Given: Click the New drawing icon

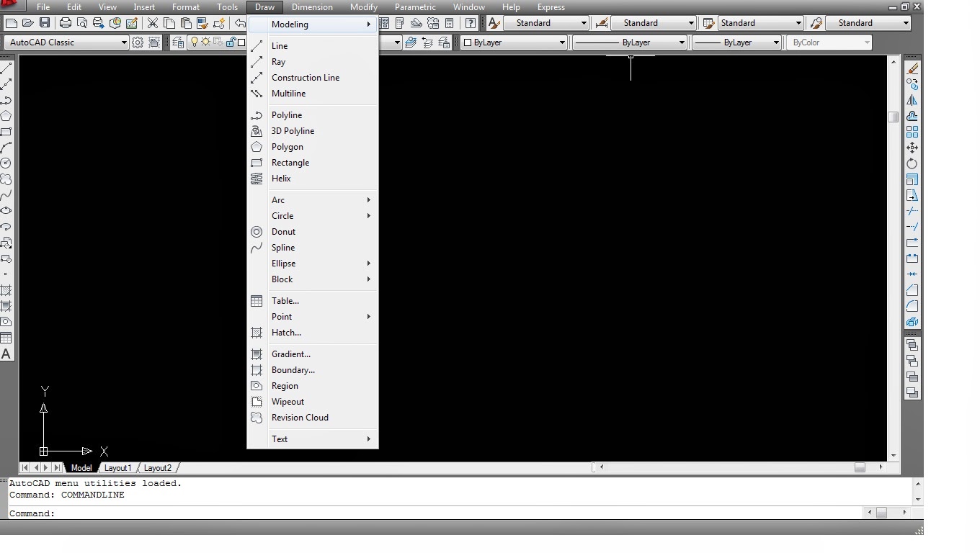Looking at the screenshot, I should tap(11, 23).
